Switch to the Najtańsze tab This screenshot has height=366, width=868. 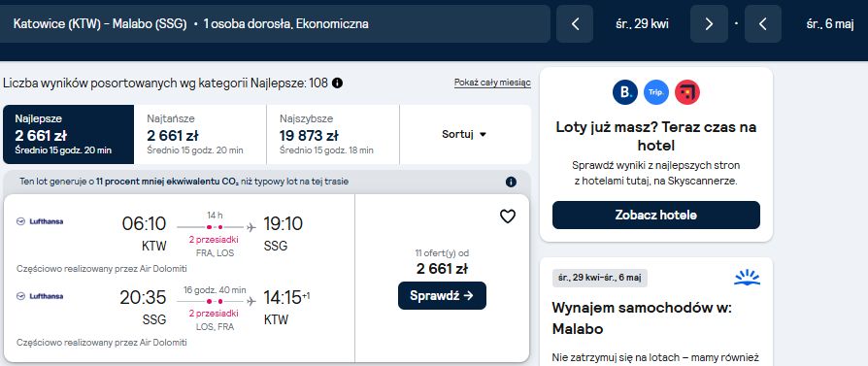pyautogui.click(x=200, y=135)
